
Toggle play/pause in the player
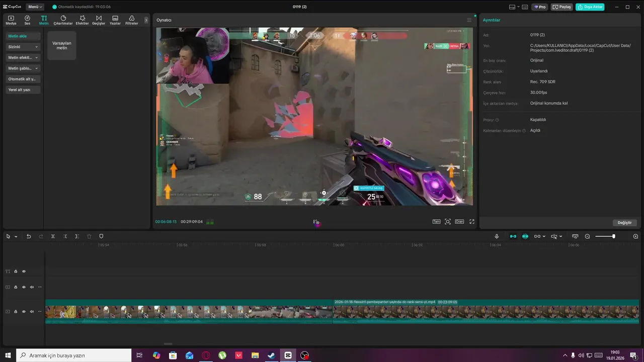pos(315,222)
